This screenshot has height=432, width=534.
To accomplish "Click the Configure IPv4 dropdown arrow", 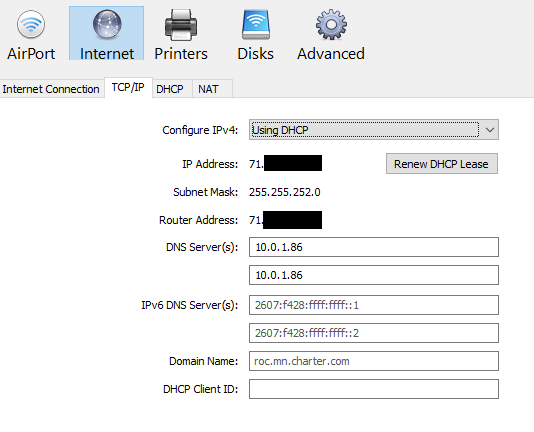I will click(x=490, y=130).
